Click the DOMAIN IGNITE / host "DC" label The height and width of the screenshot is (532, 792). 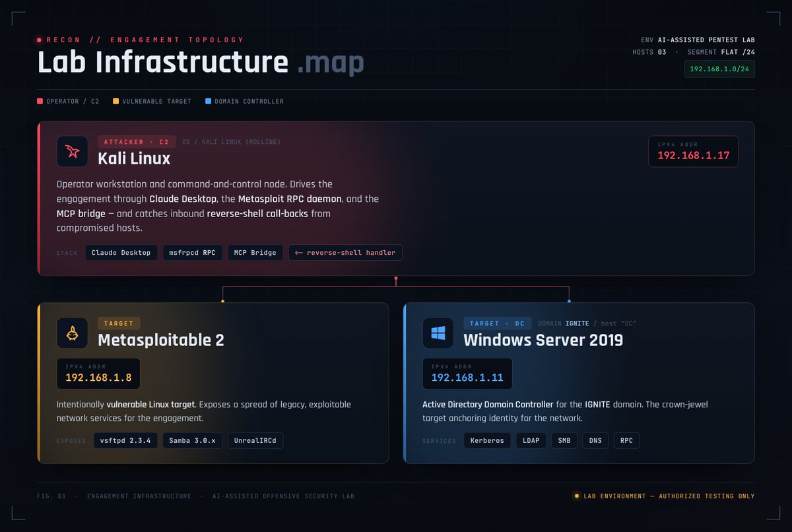[x=587, y=323]
